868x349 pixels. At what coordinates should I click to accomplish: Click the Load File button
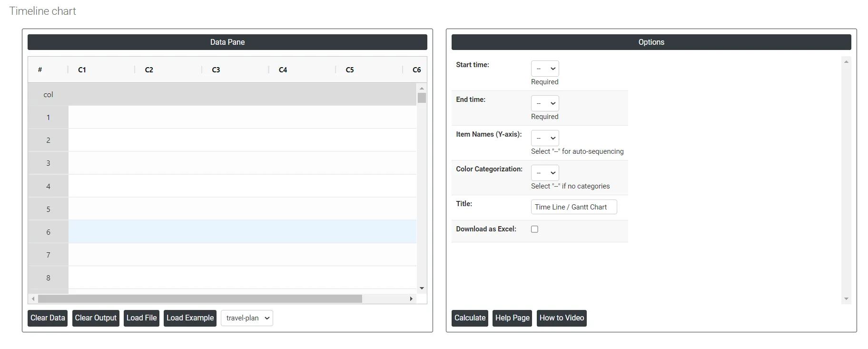click(x=141, y=318)
